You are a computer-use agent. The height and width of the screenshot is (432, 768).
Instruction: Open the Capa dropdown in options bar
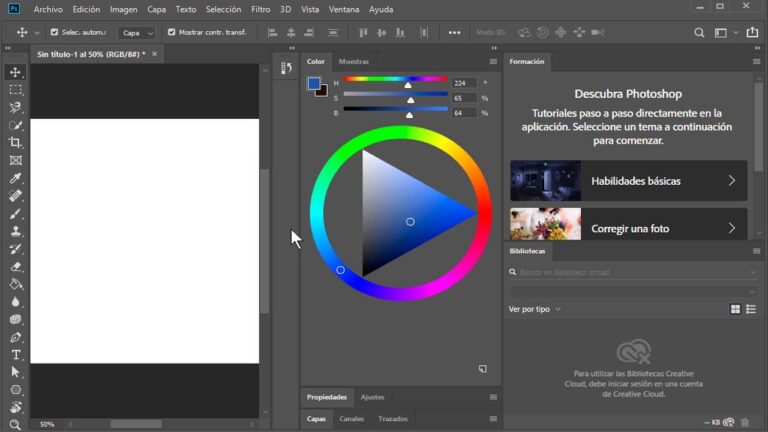[137, 32]
